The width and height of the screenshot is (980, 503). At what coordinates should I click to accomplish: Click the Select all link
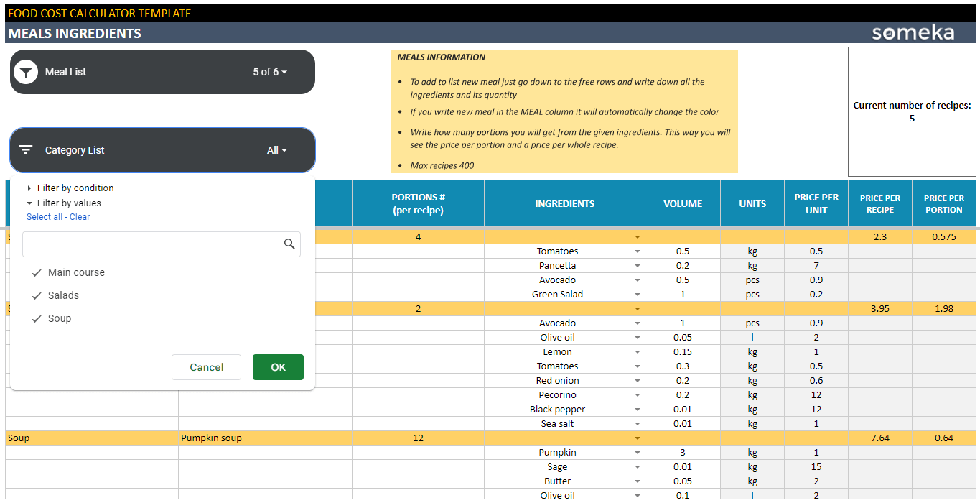[x=45, y=216]
